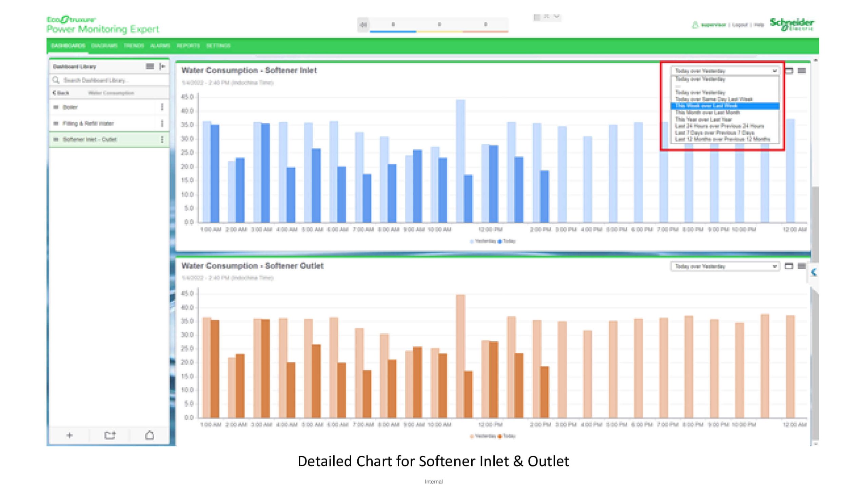Screen dimensions: 868x488
Task: Click add folder icon at library bottom
Action: click(x=110, y=435)
